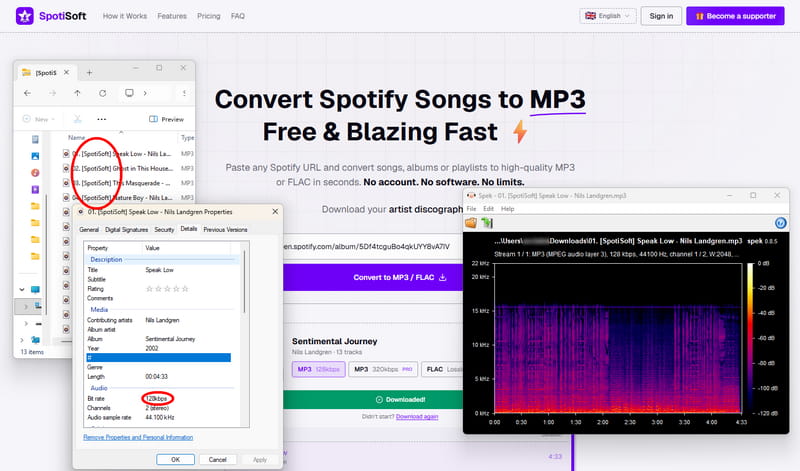Click the SpotiSoft star logo icon
The image size is (800, 471).
point(24,16)
